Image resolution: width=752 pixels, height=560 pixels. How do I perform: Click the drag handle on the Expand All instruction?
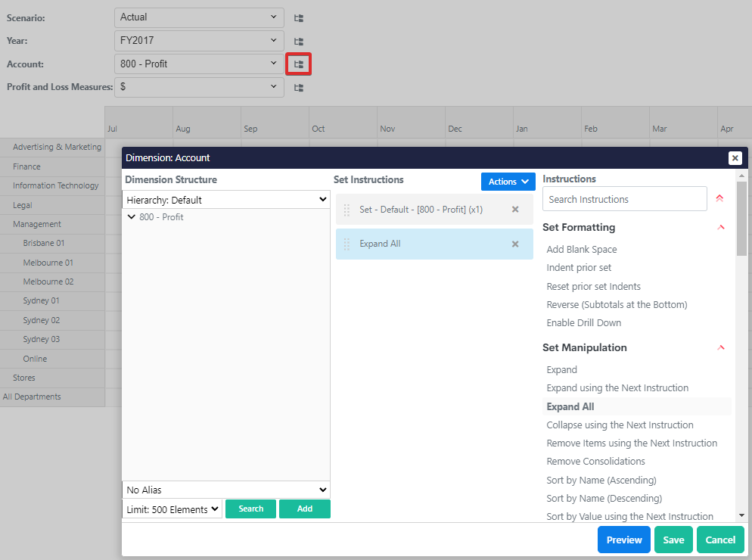[x=348, y=244]
